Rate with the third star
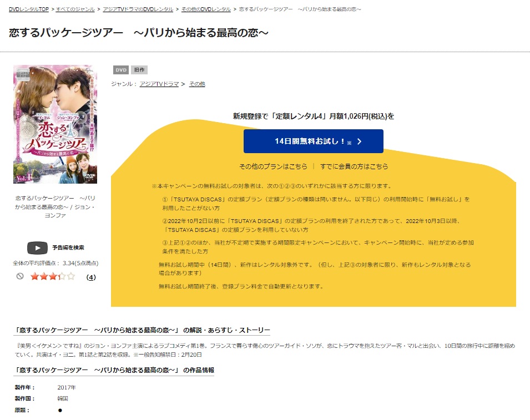 click(x=53, y=277)
